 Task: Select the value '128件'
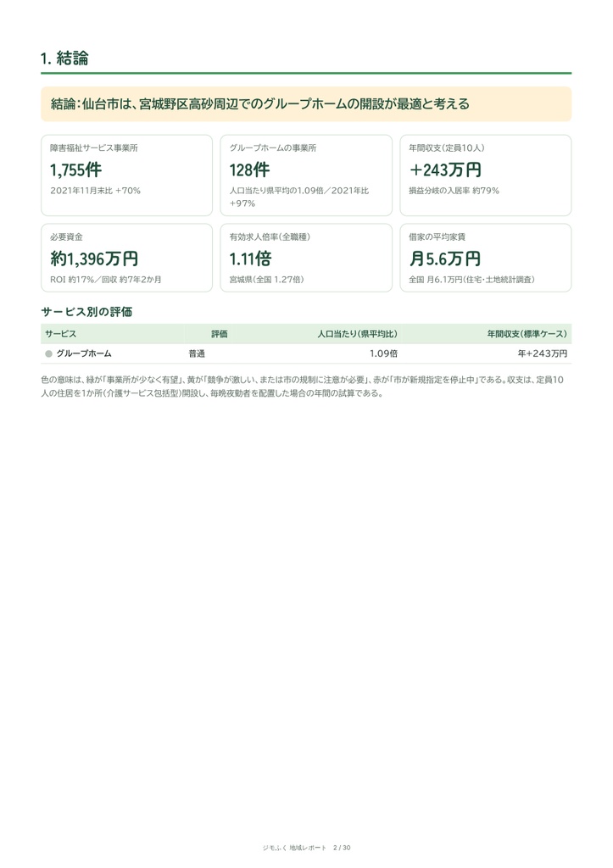click(250, 170)
